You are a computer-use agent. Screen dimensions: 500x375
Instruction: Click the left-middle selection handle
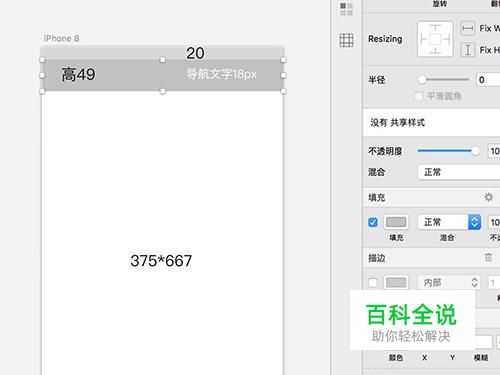tap(42, 75)
